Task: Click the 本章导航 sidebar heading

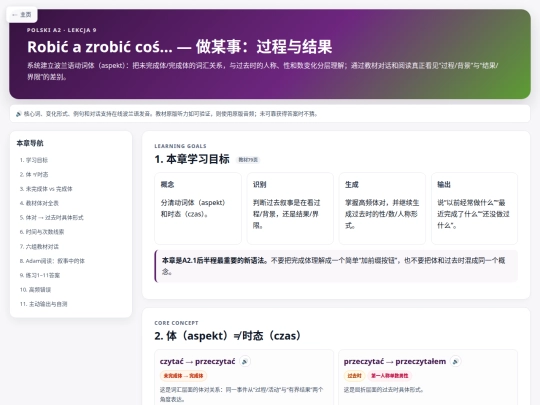Action: coord(30,143)
